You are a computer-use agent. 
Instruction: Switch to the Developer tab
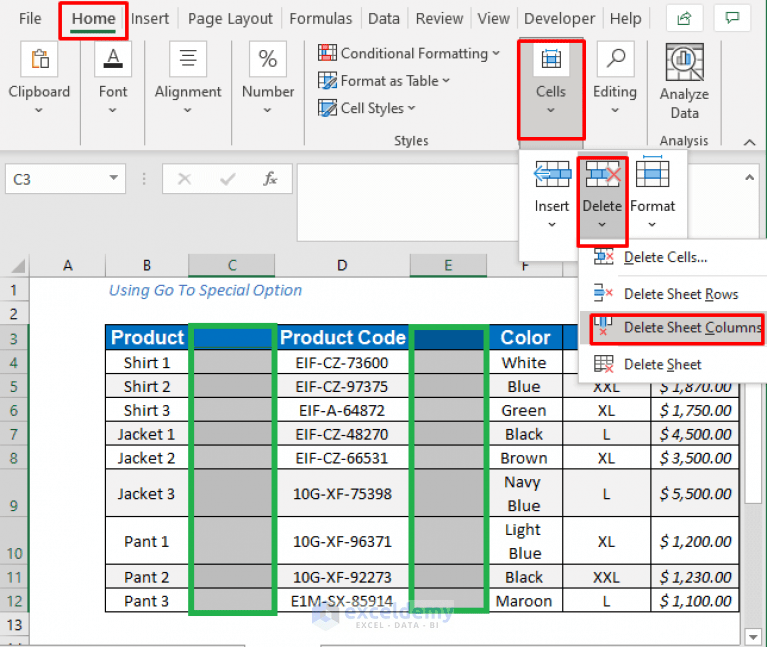[x=559, y=19]
